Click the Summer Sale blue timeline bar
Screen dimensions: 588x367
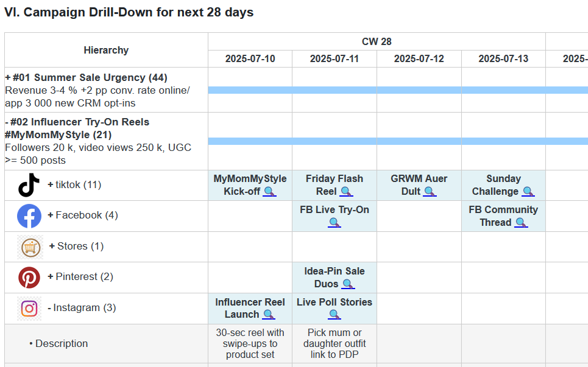[x=397, y=90]
